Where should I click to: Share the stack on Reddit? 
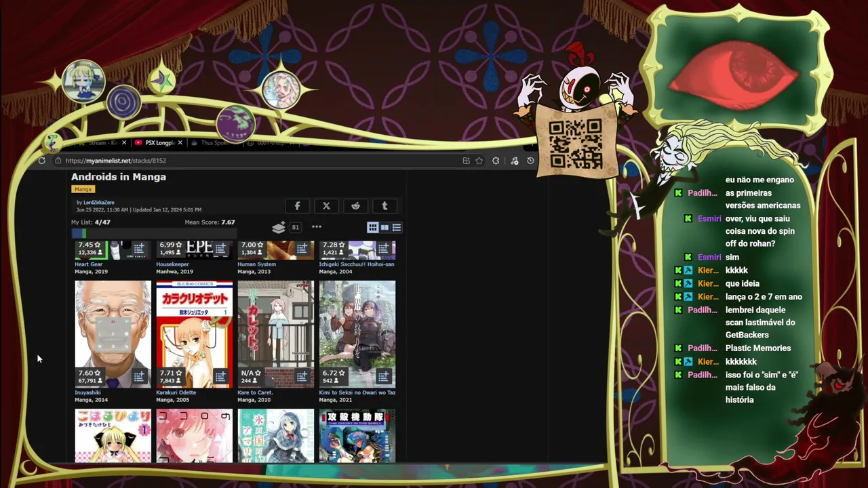click(x=355, y=206)
